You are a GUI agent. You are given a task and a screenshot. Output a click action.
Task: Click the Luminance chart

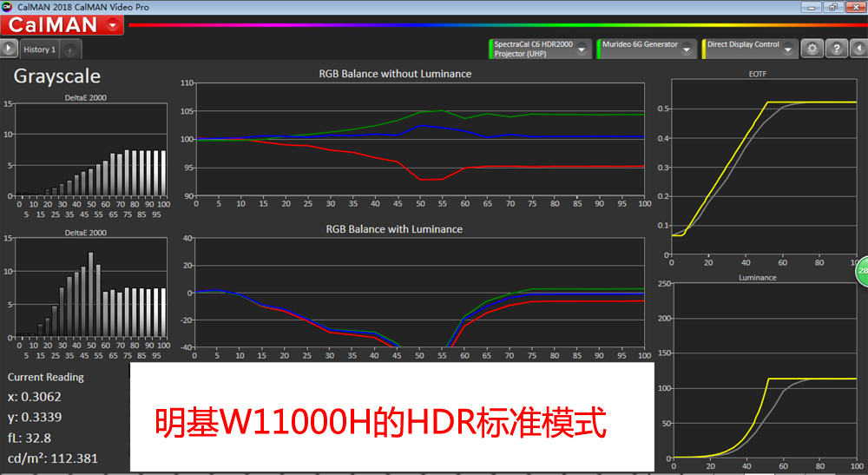point(764,371)
